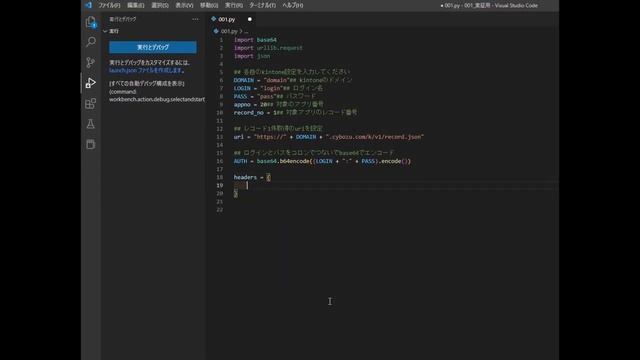Screen dimensions: 640x360
Task: Open the Source Control view icon
Action: (x=91, y=62)
